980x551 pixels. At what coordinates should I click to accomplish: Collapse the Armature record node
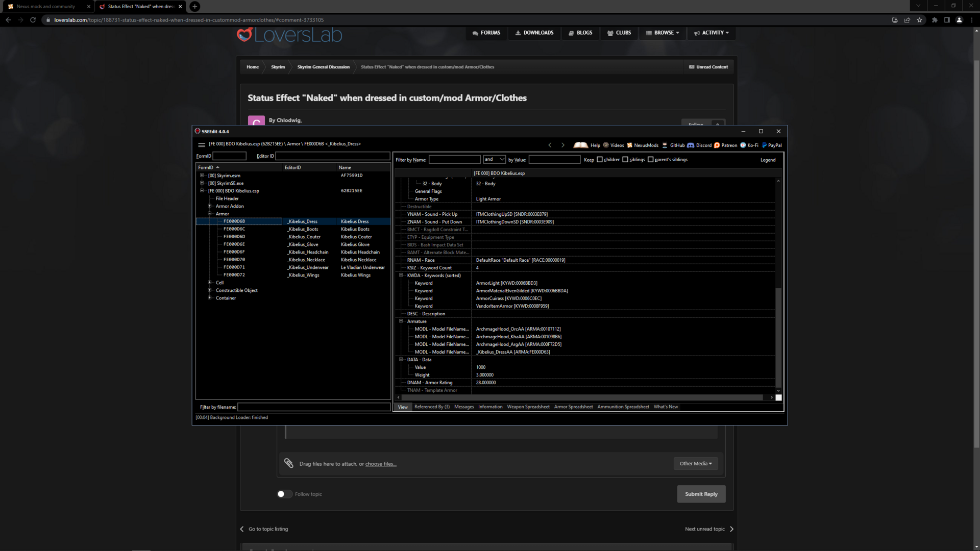tap(401, 321)
